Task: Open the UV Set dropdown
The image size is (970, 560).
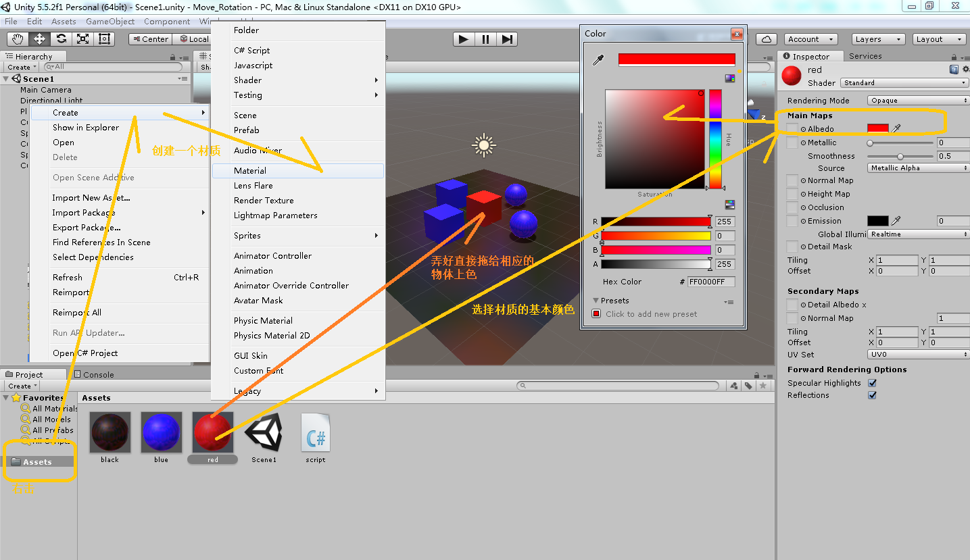Action: (x=918, y=355)
